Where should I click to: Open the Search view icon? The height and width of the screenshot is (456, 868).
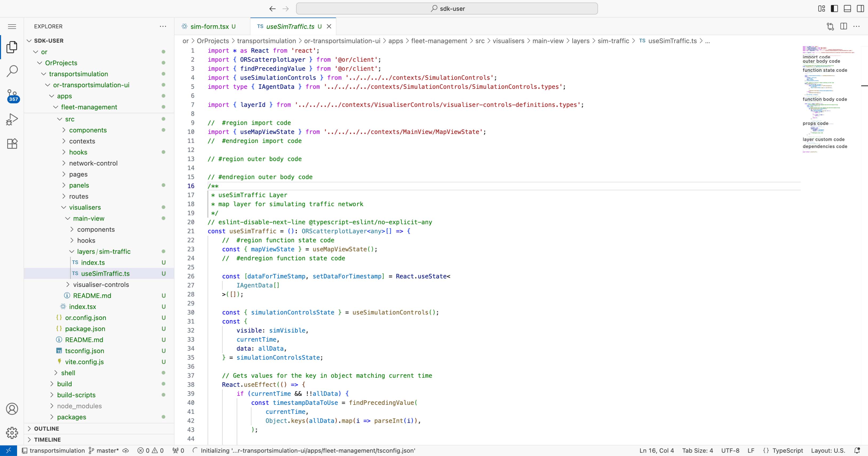[12, 71]
